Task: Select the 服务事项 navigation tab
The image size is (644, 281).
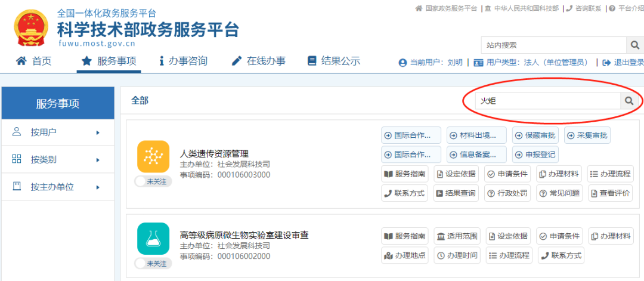Action: tap(109, 61)
